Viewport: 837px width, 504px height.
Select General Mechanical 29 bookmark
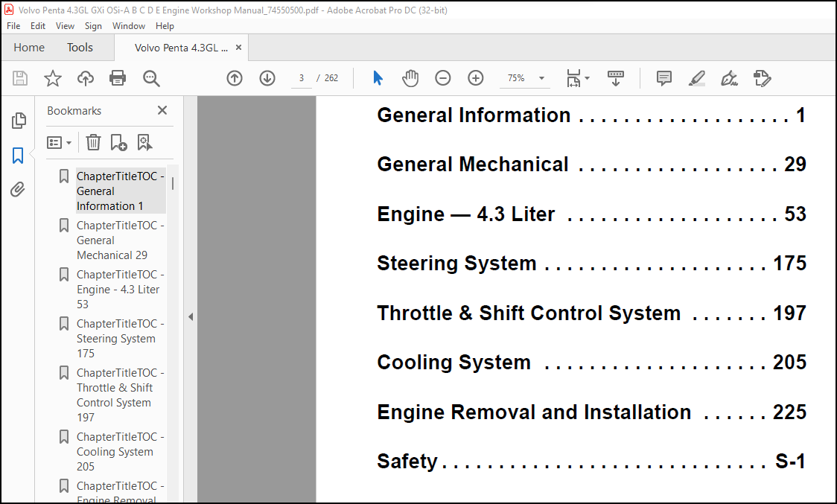pyautogui.click(x=120, y=240)
